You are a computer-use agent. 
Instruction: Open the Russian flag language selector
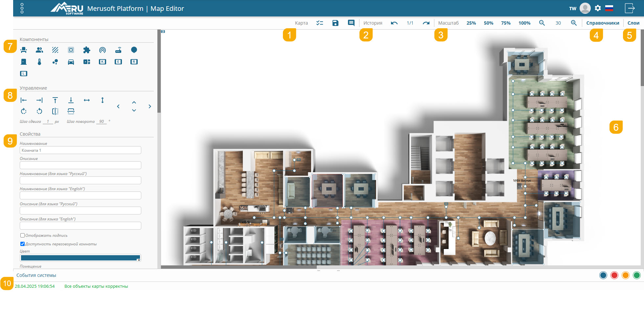pos(609,8)
